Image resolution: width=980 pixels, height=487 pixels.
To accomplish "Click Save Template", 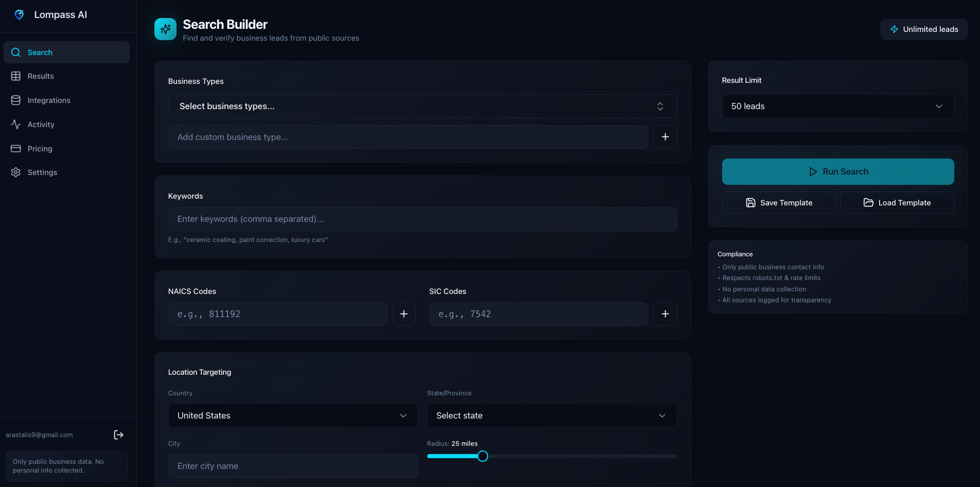I will coord(778,202).
